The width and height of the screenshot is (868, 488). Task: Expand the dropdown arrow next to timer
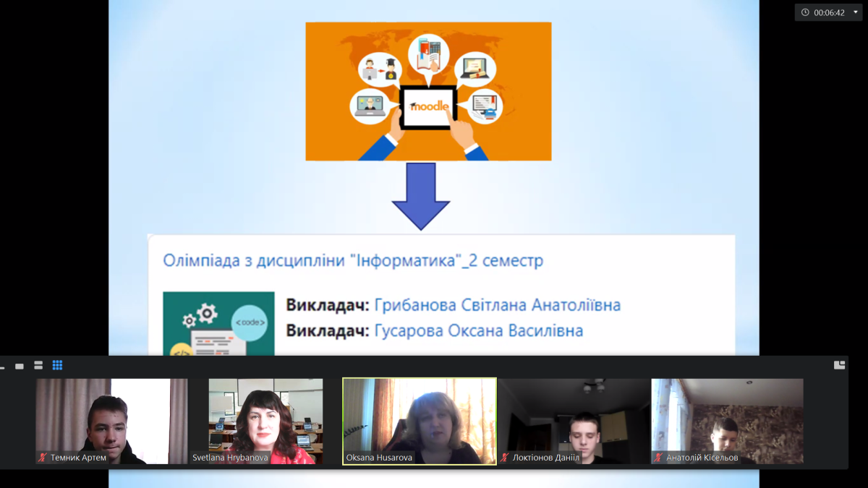click(x=856, y=12)
